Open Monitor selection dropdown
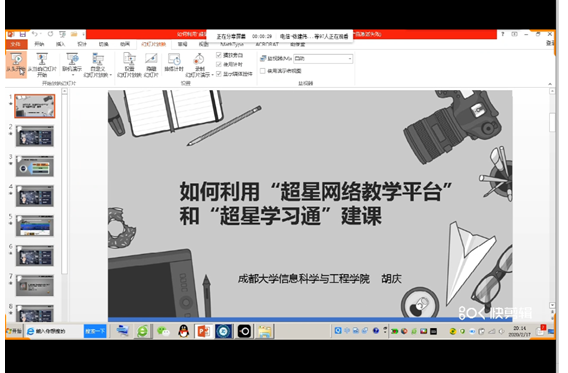 [x=323, y=58]
